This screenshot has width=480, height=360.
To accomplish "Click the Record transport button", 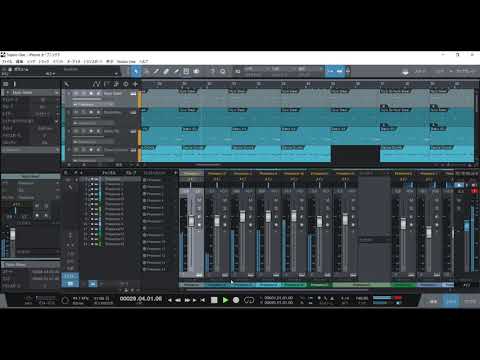I will [x=236, y=300].
